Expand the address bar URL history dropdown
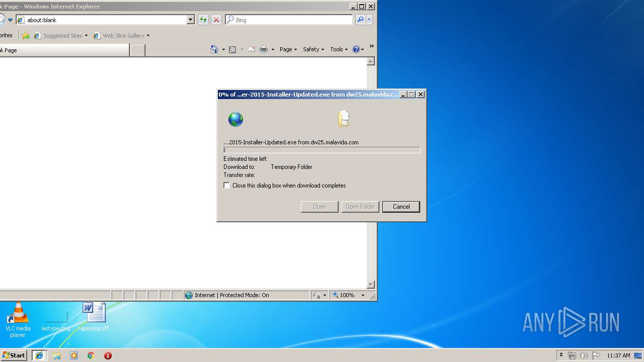644x362 pixels. 190,20
